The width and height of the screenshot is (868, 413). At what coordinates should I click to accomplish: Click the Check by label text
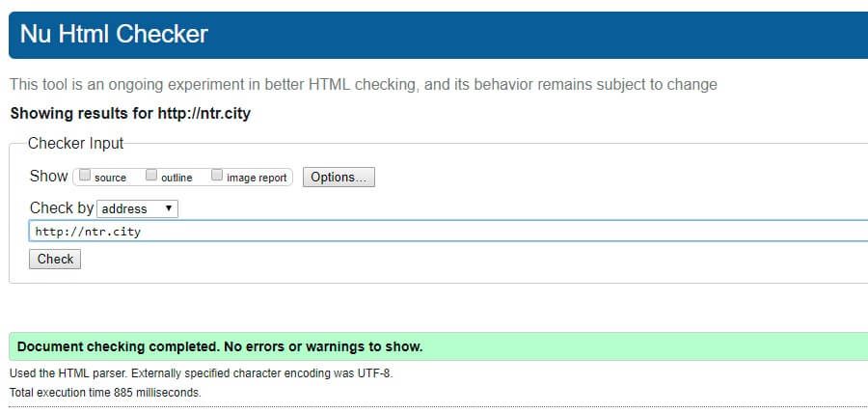coord(62,208)
